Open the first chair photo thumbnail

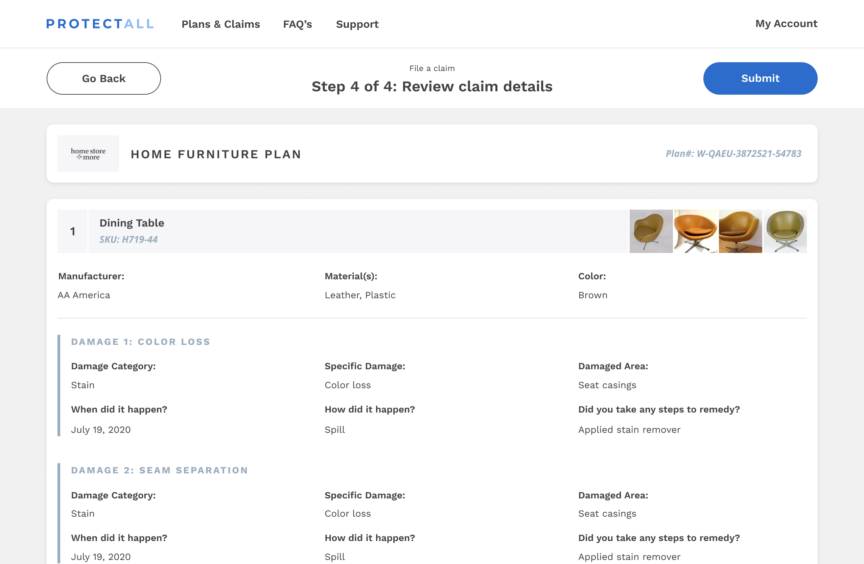pyautogui.click(x=651, y=231)
